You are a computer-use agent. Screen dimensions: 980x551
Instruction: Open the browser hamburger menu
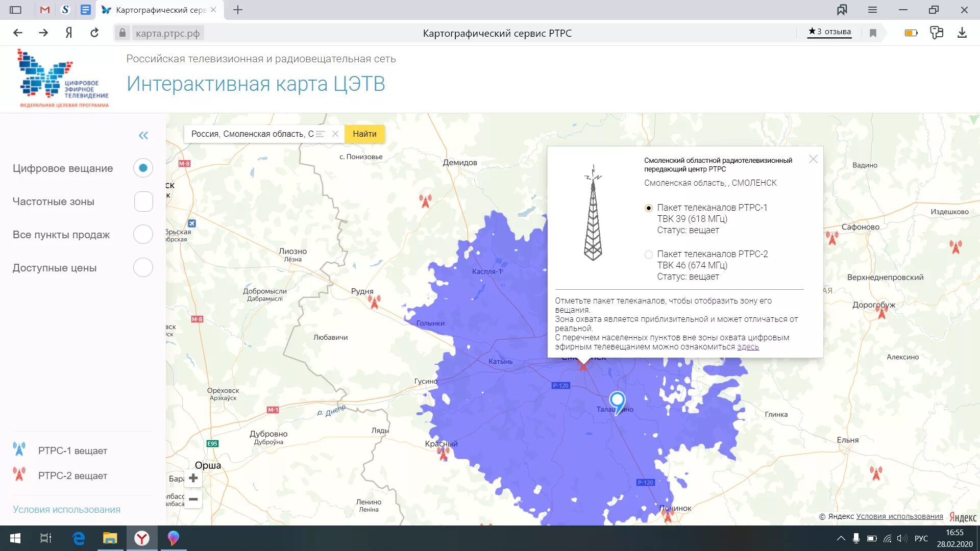tap(872, 10)
